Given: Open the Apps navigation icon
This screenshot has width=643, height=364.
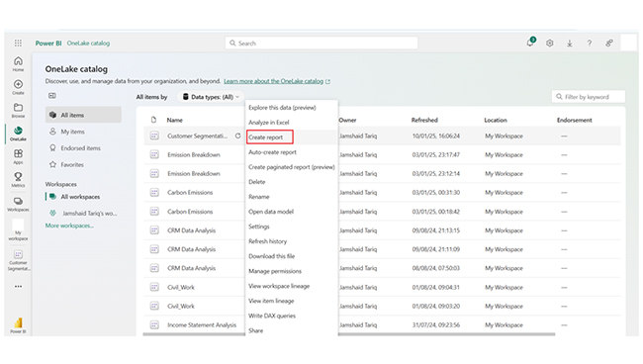Looking at the screenshot, I should 18,156.
